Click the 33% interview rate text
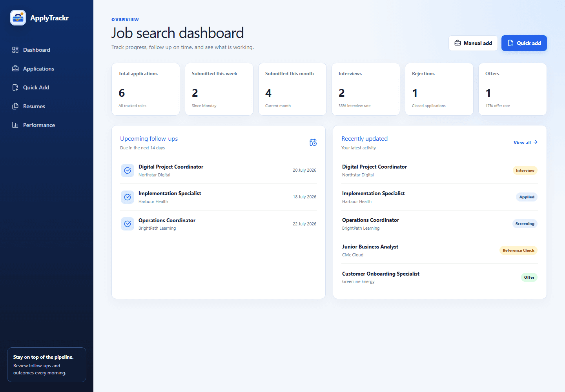Screen dimensions: 565x392 pos(355,106)
